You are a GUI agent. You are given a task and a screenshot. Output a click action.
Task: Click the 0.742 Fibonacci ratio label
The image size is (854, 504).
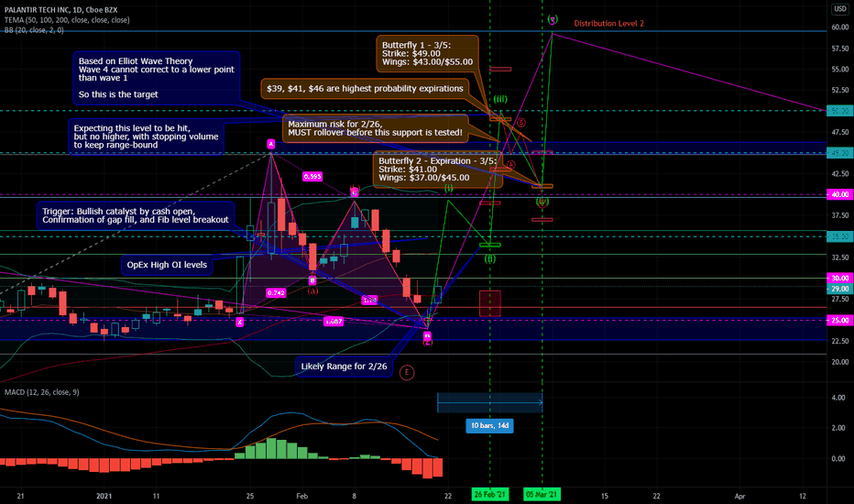coord(276,293)
